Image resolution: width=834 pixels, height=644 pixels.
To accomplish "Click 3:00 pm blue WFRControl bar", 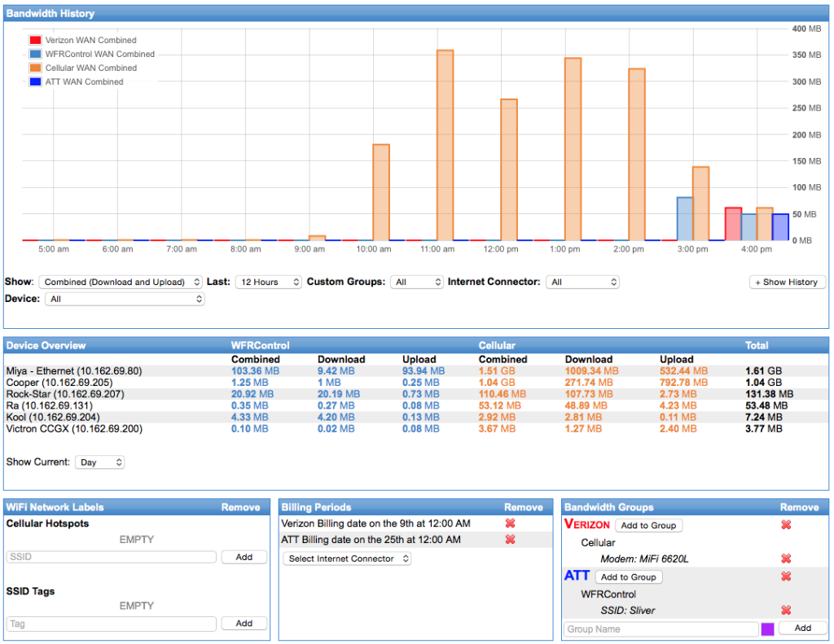I will (x=684, y=218).
